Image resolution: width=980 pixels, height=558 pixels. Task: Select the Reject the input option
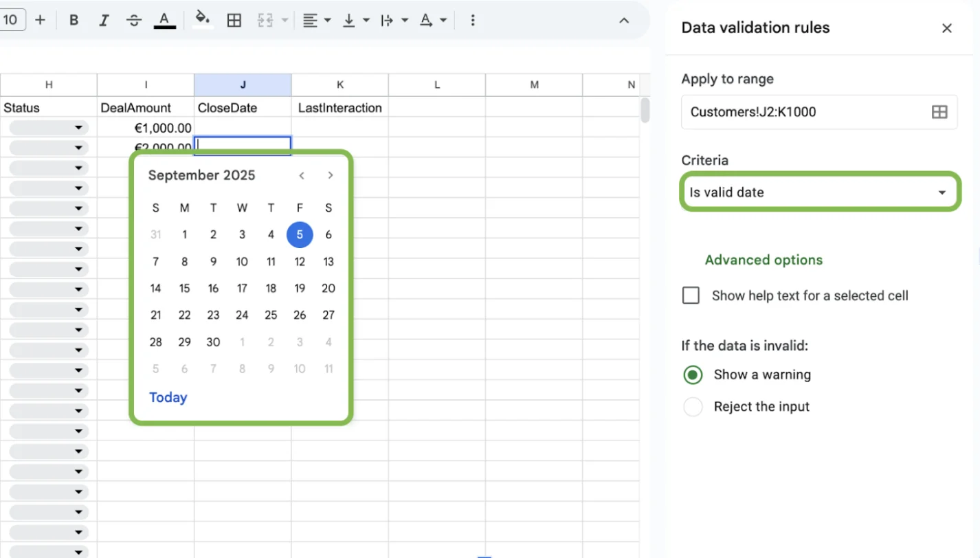point(693,406)
